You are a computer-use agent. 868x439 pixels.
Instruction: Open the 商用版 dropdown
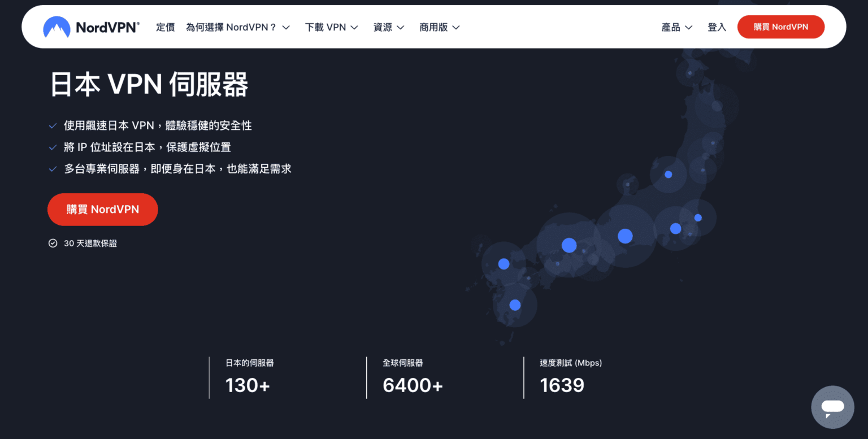point(439,27)
